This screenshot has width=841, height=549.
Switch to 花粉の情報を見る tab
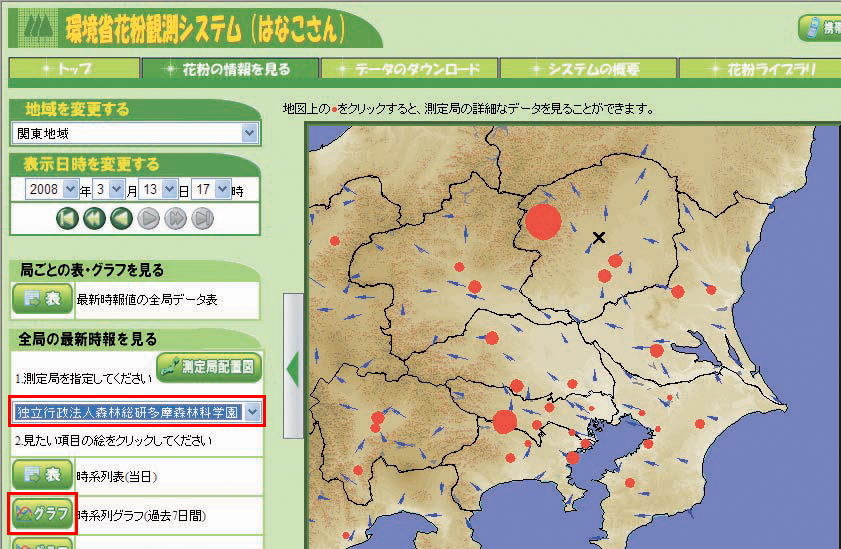tap(230, 69)
